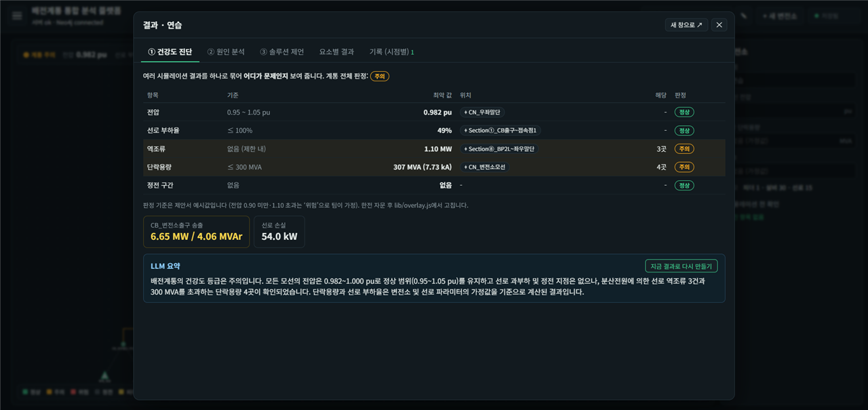Click the 주의 badge in the 단락용량 row

[684, 167]
